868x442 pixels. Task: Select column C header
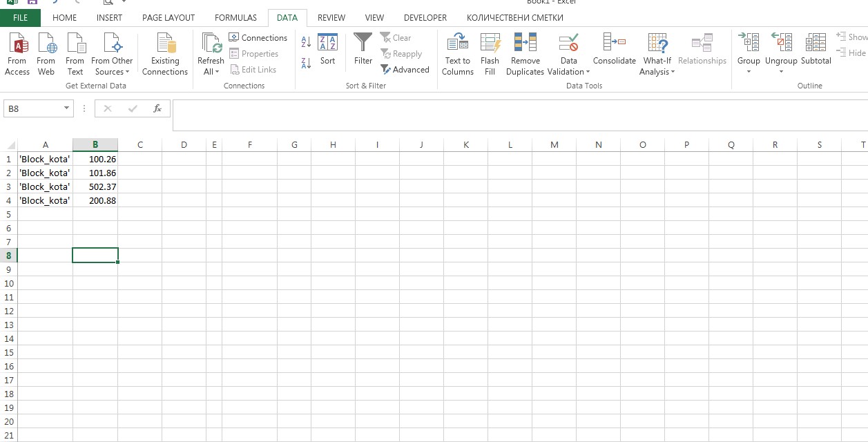(x=140, y=145)
